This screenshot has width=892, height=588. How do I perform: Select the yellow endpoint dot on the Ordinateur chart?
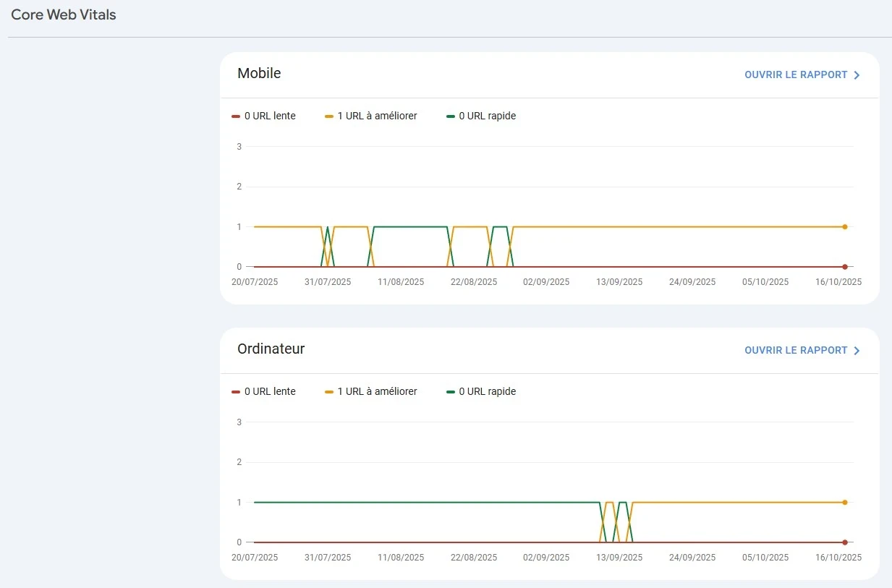point(844,502)
